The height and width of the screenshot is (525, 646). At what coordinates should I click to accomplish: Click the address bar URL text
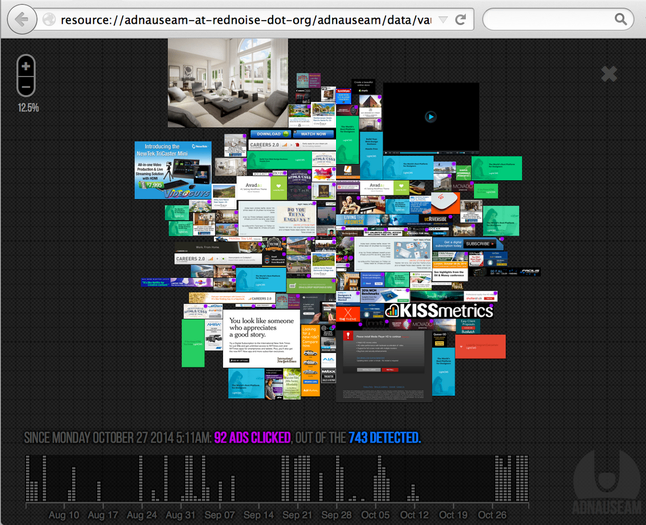click(x=246, y=20)
